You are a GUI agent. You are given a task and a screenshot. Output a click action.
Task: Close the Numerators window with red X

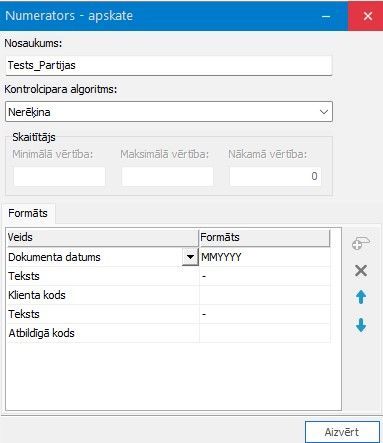(x=368, y=16)
